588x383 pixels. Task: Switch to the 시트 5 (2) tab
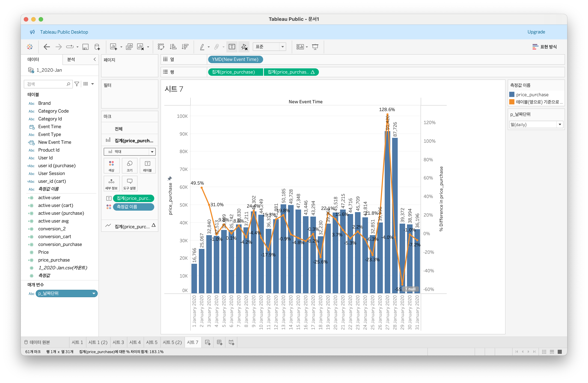pyautogui.click(x=172, y=342)
